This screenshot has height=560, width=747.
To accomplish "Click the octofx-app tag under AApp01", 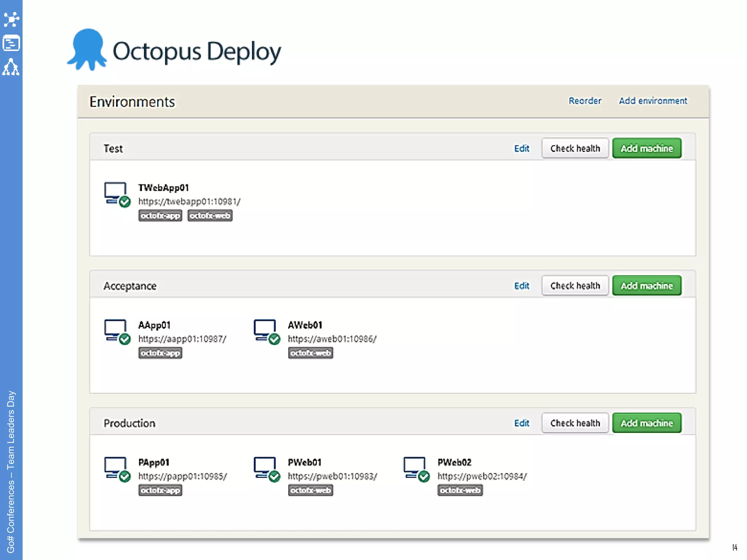I will click(x=160, y=353).
